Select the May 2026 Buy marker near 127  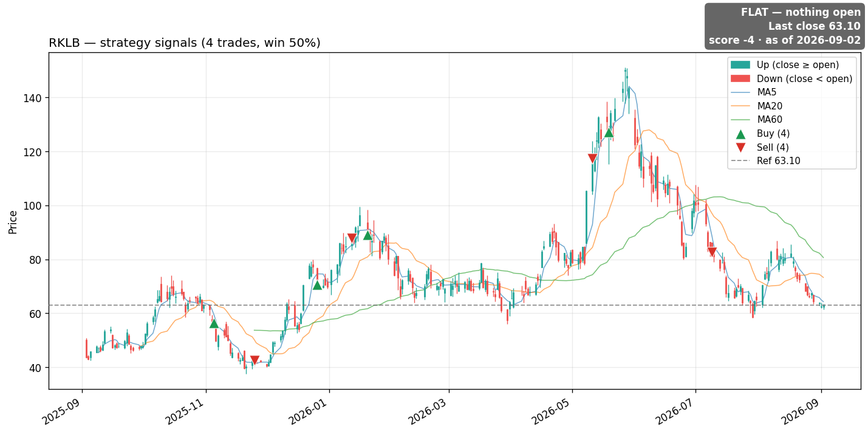click(x=609, y=132)
